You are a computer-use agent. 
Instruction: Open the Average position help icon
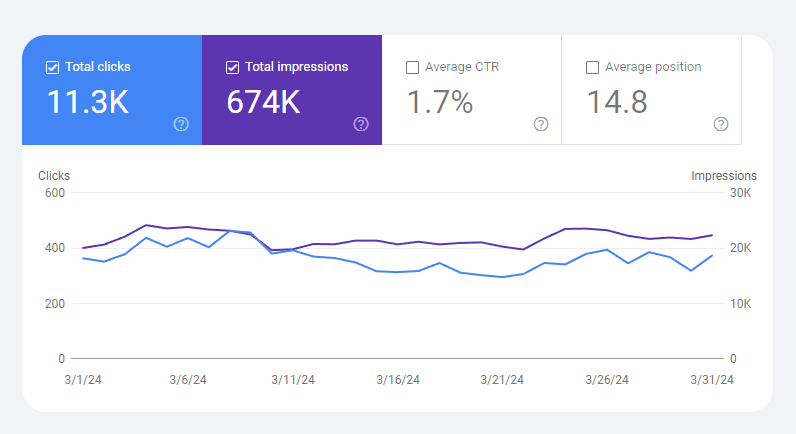click(721, 124)
